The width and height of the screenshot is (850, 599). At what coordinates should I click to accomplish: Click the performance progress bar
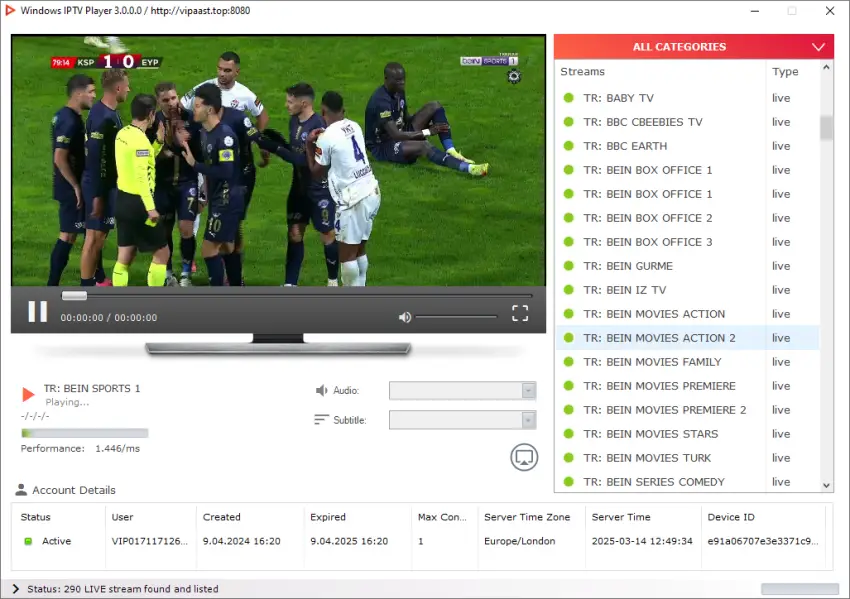[85, 433]
